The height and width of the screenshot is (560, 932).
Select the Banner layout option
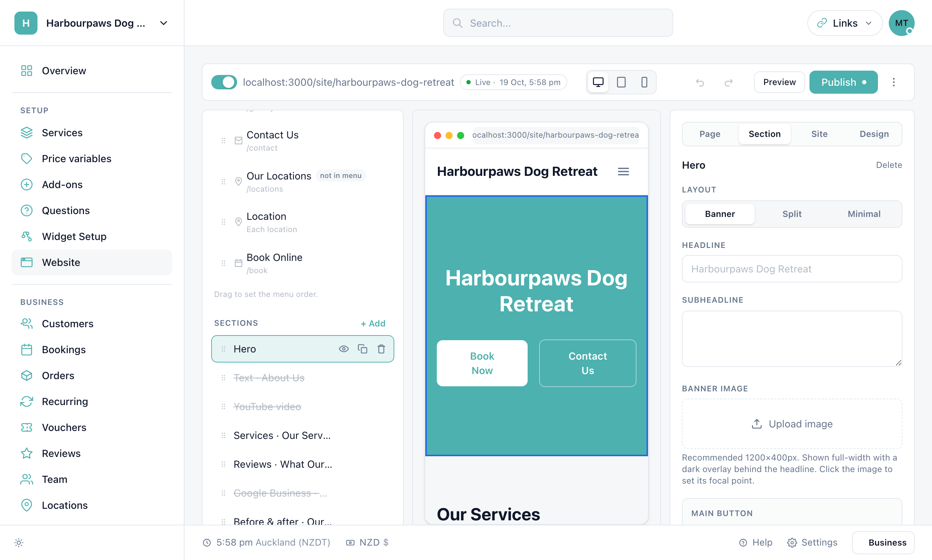click(x=720, y=214)
